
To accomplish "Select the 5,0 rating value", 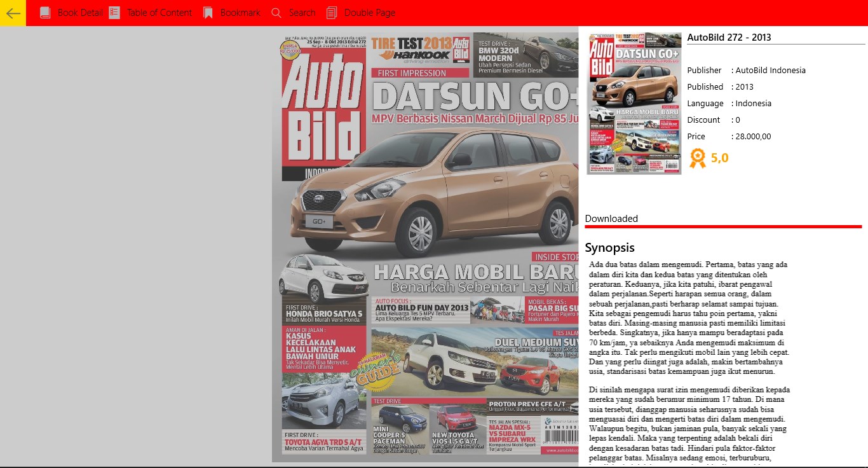I will (x=720, y=158).
